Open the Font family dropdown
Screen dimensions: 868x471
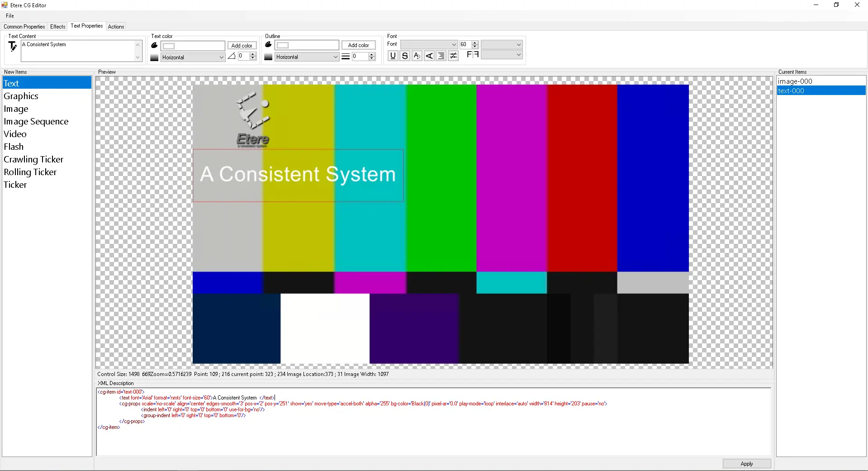point(429,44)
